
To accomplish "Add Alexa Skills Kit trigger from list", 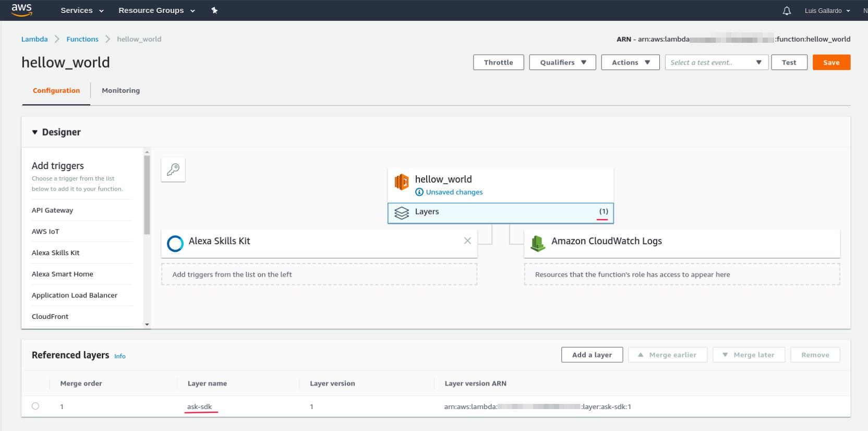I will (x=55, y=253).
